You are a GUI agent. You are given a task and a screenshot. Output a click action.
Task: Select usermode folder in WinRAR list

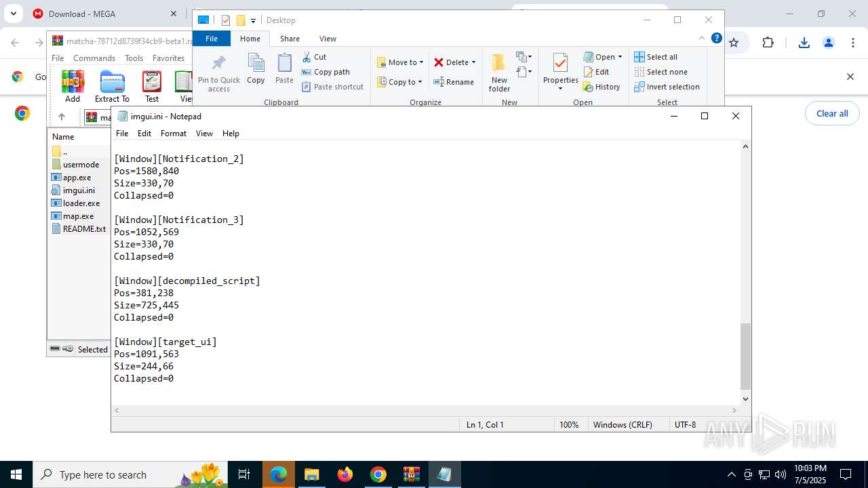pyautogui.click(x=81, y=165)
